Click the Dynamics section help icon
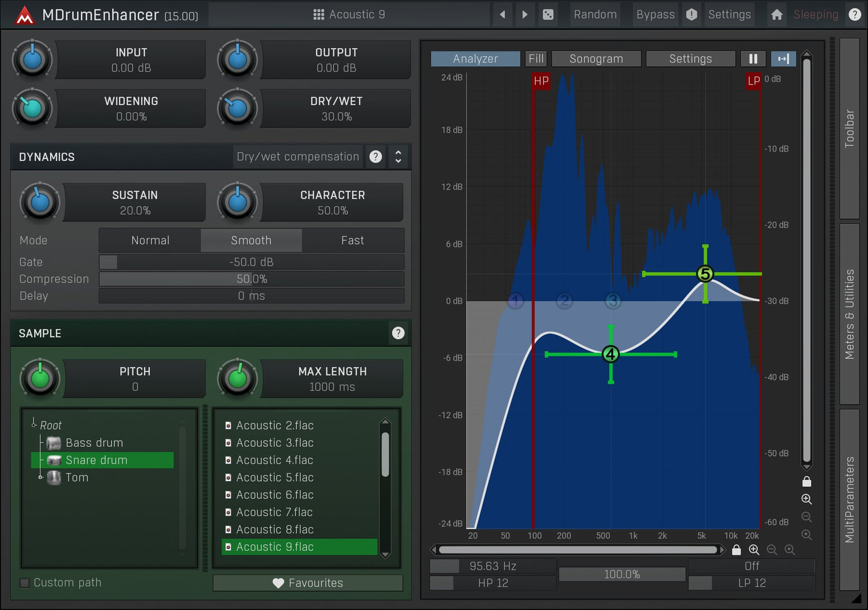This screenshot has width=868, height=610. 376,157
